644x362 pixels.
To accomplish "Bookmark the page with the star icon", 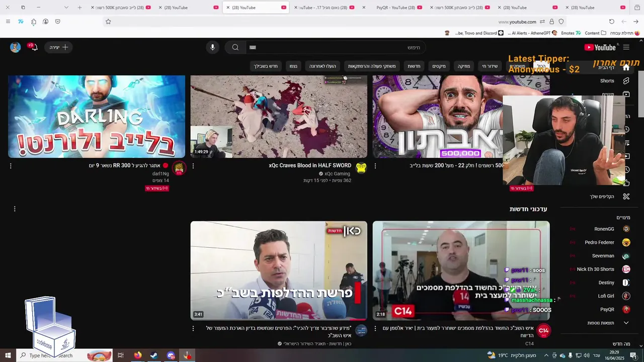I will point(108,22).
